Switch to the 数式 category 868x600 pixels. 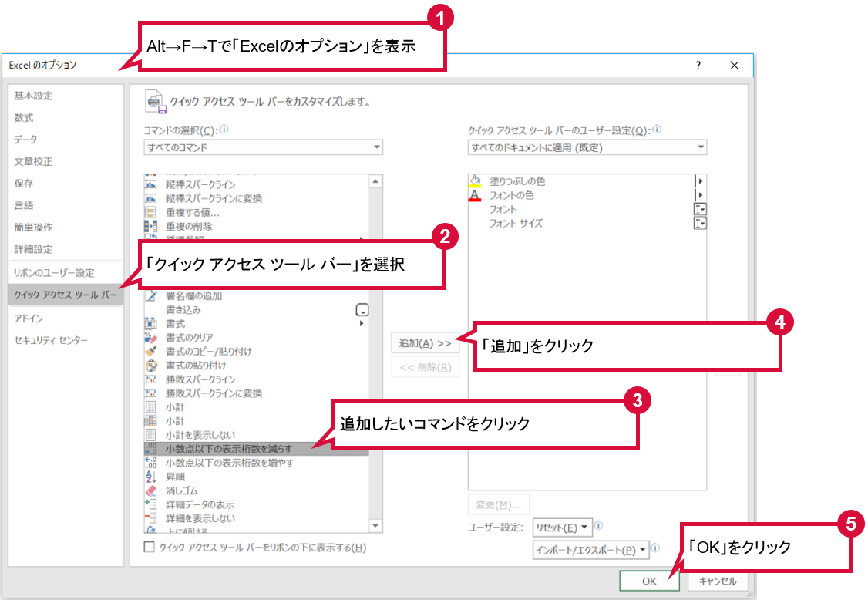click(24, 118)
